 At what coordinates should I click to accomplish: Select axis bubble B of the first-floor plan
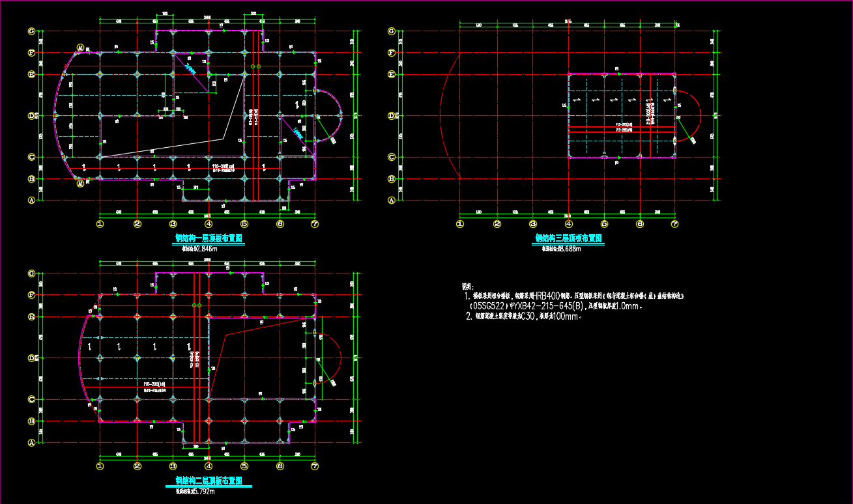tap(31, 178)
